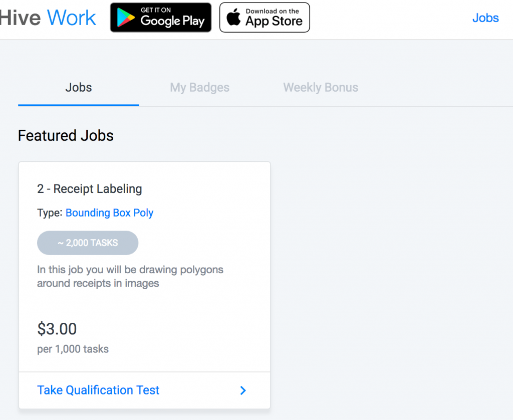Viewport: 513px width, 420px height.
Task: Click the Type: label on the job card
Action: click(x=50, y=213)
